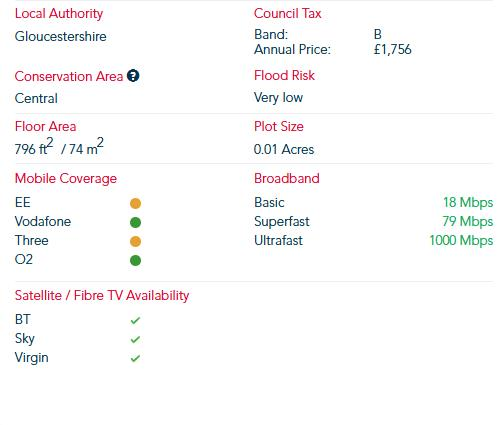Click the BT availability checkmark
The height and width of the screenshot is (425, 504).
135,320
